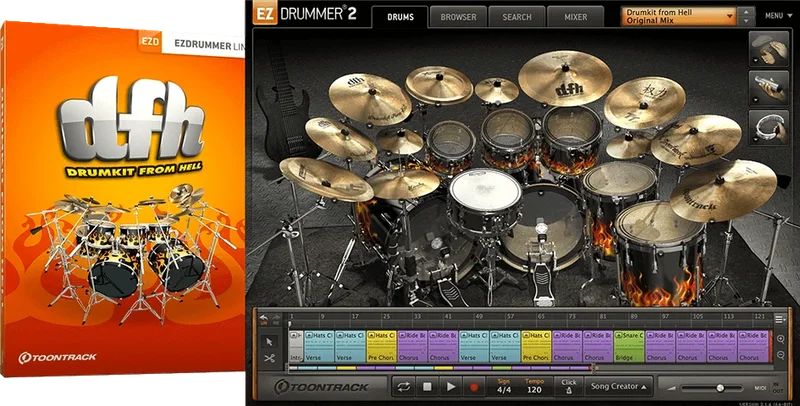Hit the dfh-labeled crash cymbal
Viewport: 800px width, 406px height.
(x=565, y=78)
